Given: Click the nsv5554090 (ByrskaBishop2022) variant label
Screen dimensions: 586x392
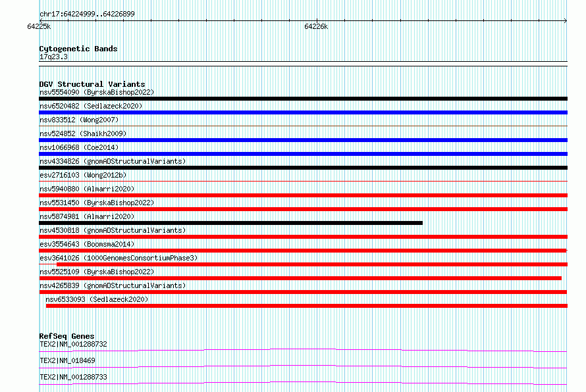Looking at the screenshot, I should click(97, 92).
